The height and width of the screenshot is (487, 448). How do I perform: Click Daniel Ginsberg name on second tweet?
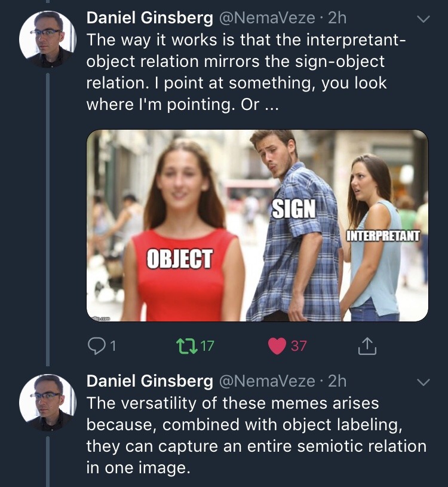tap(150, 381)
